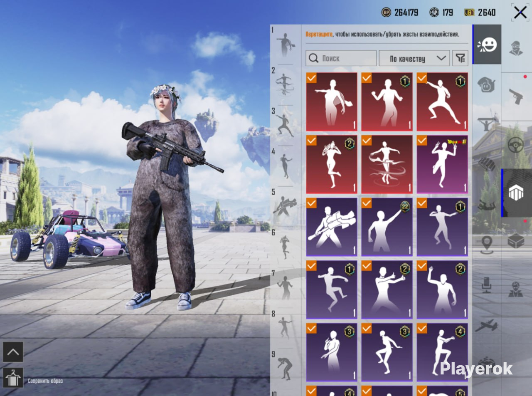
Task: Select emote slot 8
Action: pos(286,328)
